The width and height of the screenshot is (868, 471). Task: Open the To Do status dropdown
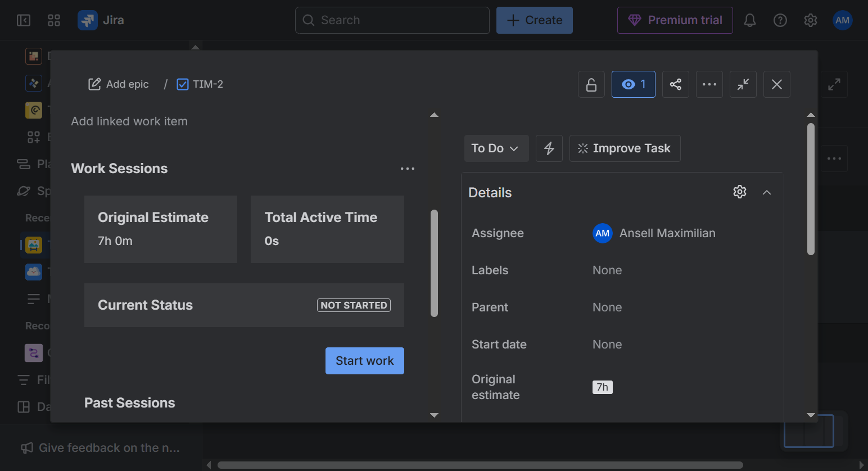(496, 148)
